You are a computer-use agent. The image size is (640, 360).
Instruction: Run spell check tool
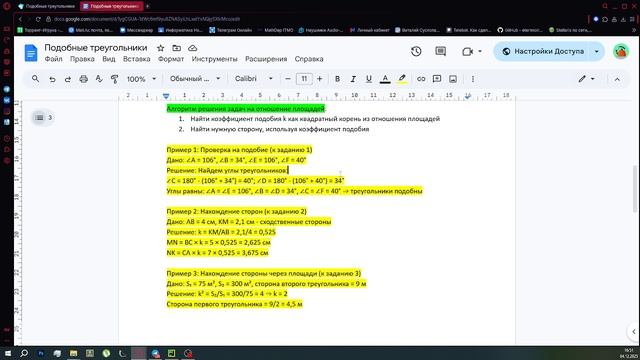99,79
